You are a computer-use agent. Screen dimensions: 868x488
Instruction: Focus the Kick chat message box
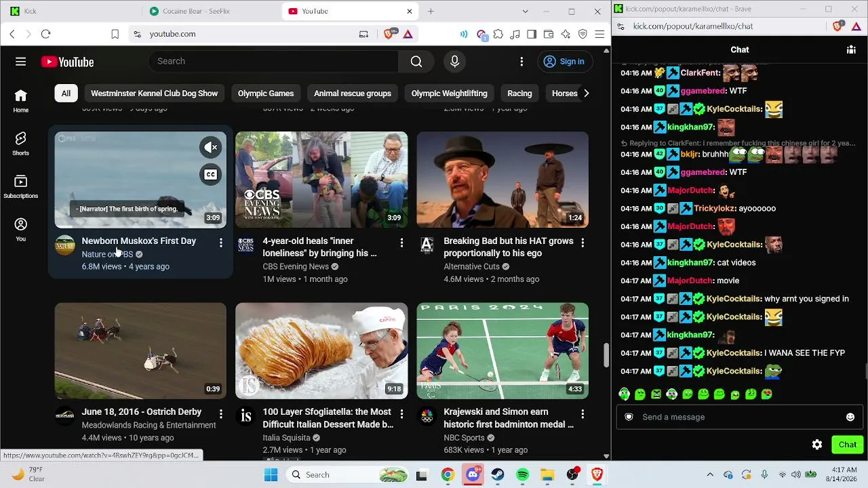pyautogui.click(x=741, y=417)
